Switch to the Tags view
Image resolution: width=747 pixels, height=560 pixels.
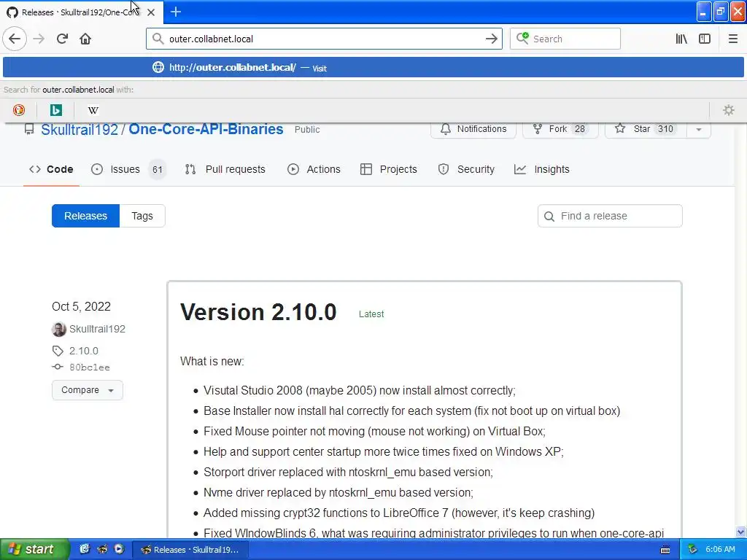tap(142, 216)
